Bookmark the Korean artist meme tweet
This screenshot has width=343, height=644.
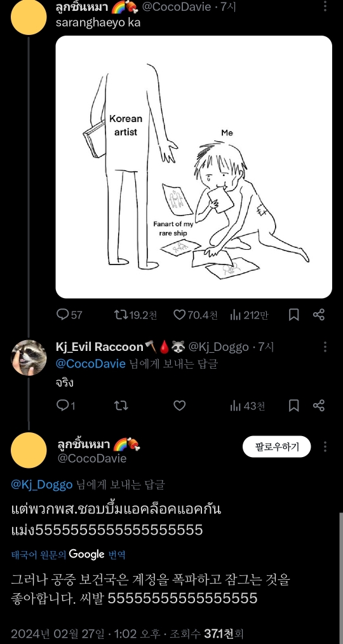coord(293,315)
